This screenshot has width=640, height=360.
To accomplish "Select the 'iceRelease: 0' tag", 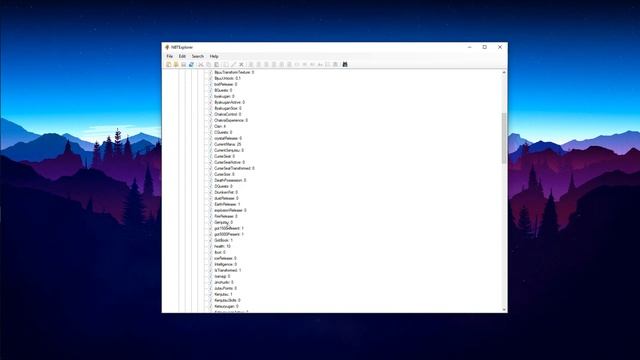I will click(225, 258).
